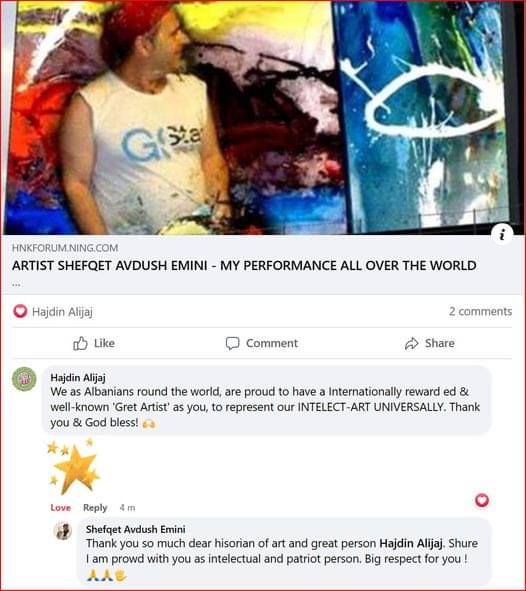
Task: Click the thumbs-up Like icon
Action: (x=80, y=343)
